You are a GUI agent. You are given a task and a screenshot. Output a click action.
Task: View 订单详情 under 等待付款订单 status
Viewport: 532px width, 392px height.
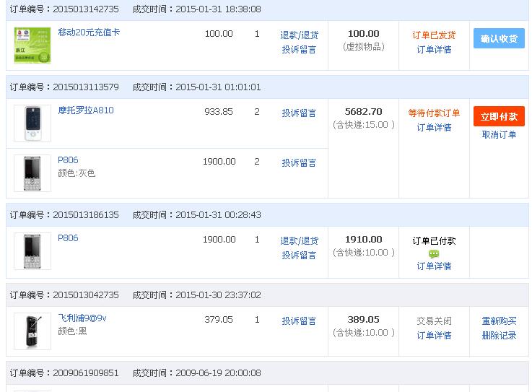[x=434, y=128]
